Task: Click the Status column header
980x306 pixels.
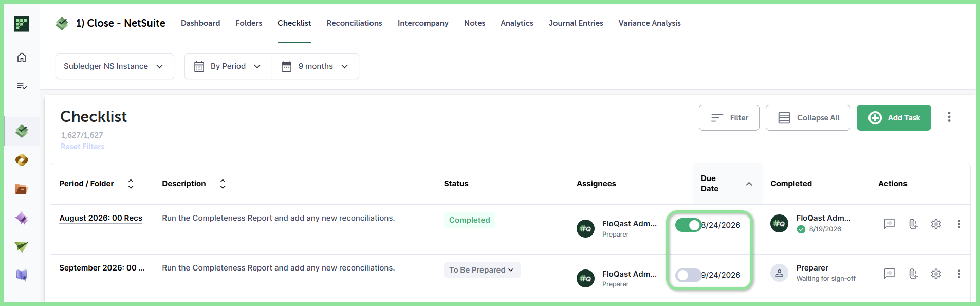Action: point(456,184)
